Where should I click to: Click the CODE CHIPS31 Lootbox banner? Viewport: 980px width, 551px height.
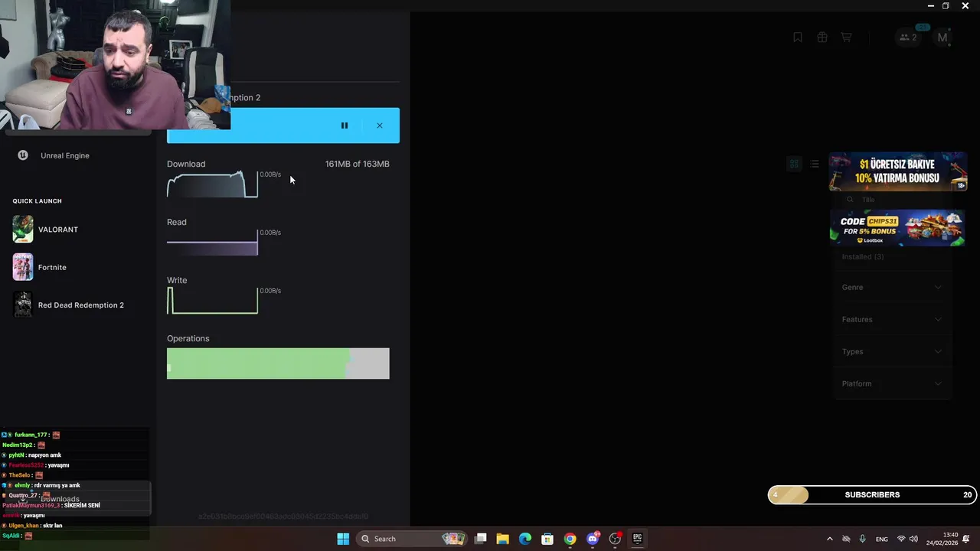pos(898,227)
